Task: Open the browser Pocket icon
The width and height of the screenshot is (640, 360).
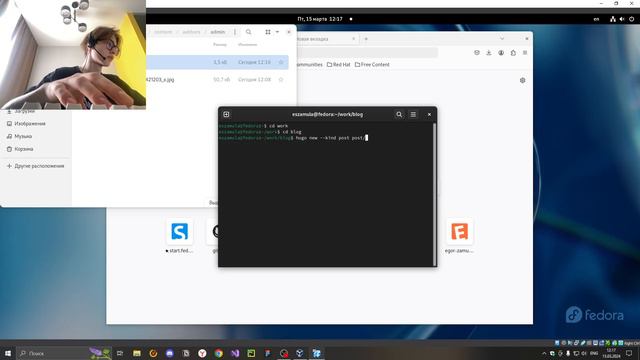Action: 477,53
